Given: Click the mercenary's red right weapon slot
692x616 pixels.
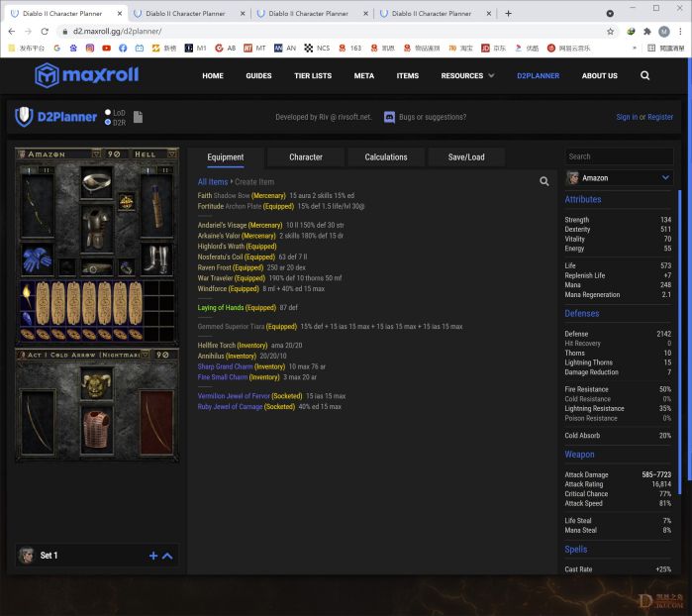Looking at the screenshot, I should point(156,423).
